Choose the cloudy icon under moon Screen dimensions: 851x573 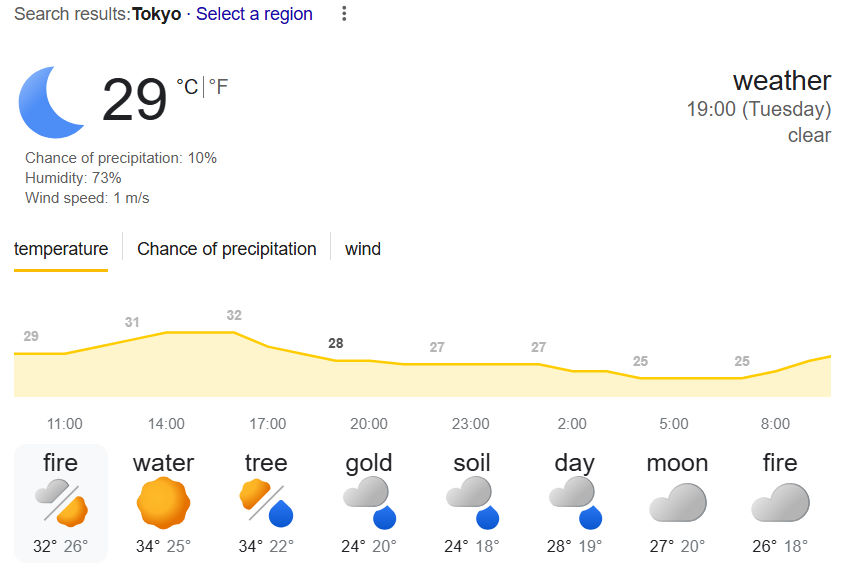click(x=677, y=503)
